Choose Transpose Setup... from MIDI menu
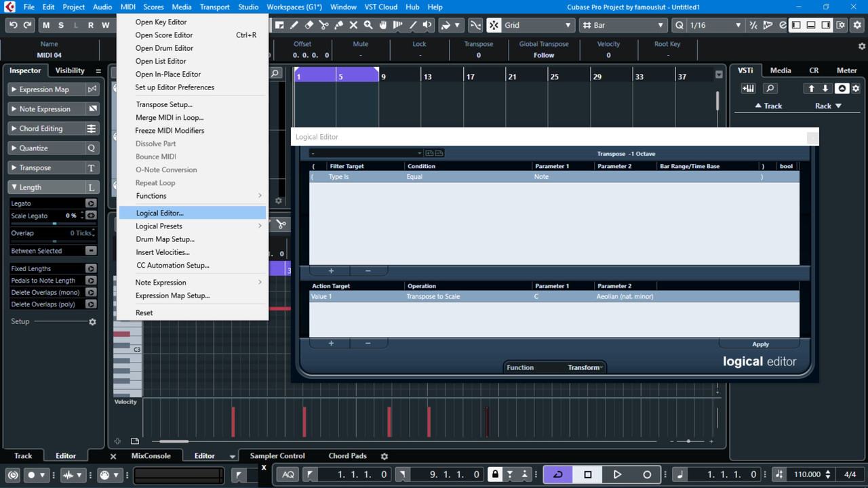The image size is (868, 488). (x=193, y=104)
